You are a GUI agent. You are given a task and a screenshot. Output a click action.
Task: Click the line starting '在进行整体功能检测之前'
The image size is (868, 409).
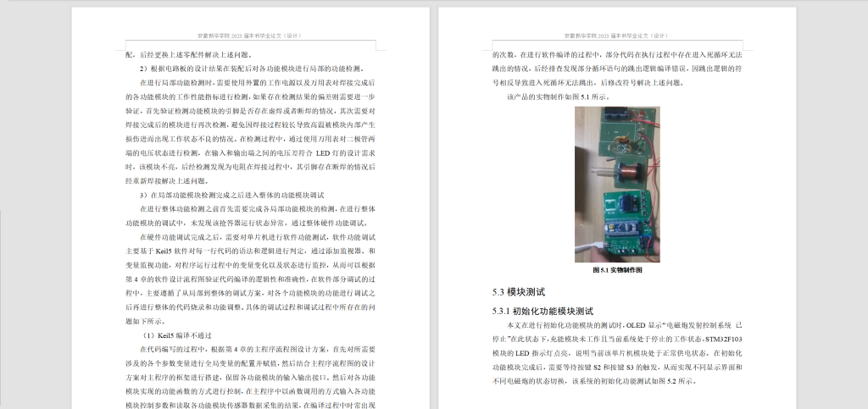(x=258, y=209)
